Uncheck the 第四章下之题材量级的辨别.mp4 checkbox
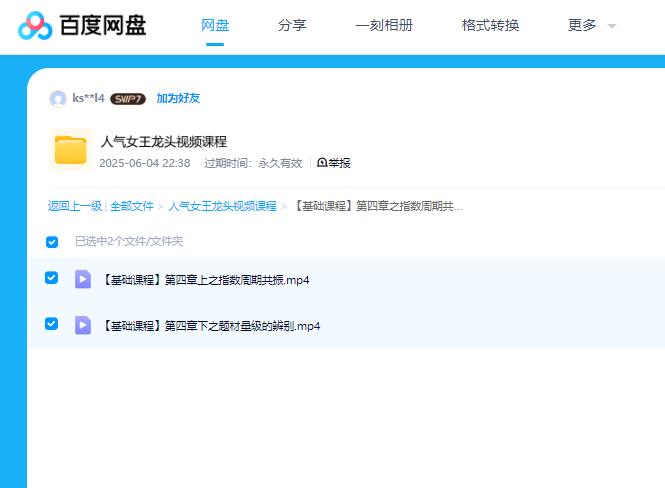This screenshot has width=665, height=488. [52, 324]
